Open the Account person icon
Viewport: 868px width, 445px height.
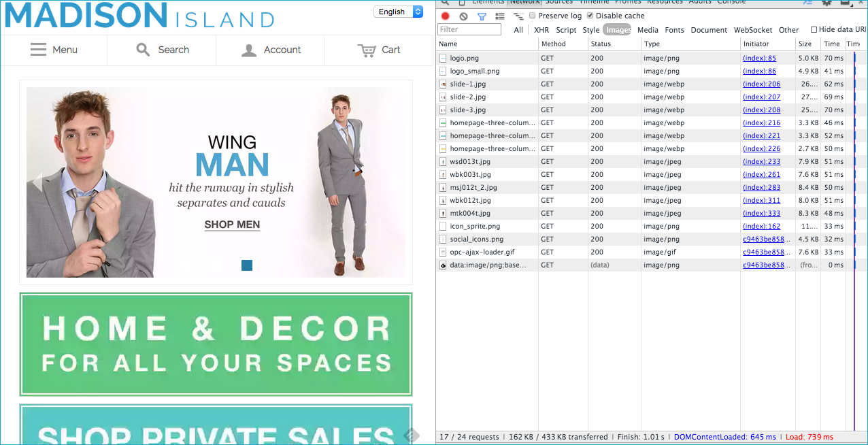tap(249, 50)
